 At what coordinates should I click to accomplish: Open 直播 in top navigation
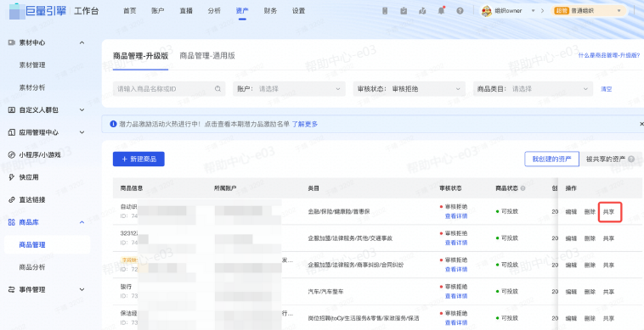pos(186,11)
